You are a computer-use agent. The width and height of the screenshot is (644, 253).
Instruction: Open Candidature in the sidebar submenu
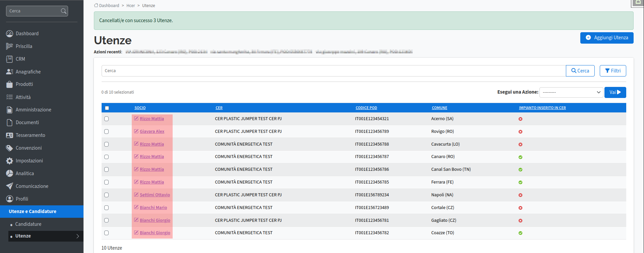tap(28, 224)
